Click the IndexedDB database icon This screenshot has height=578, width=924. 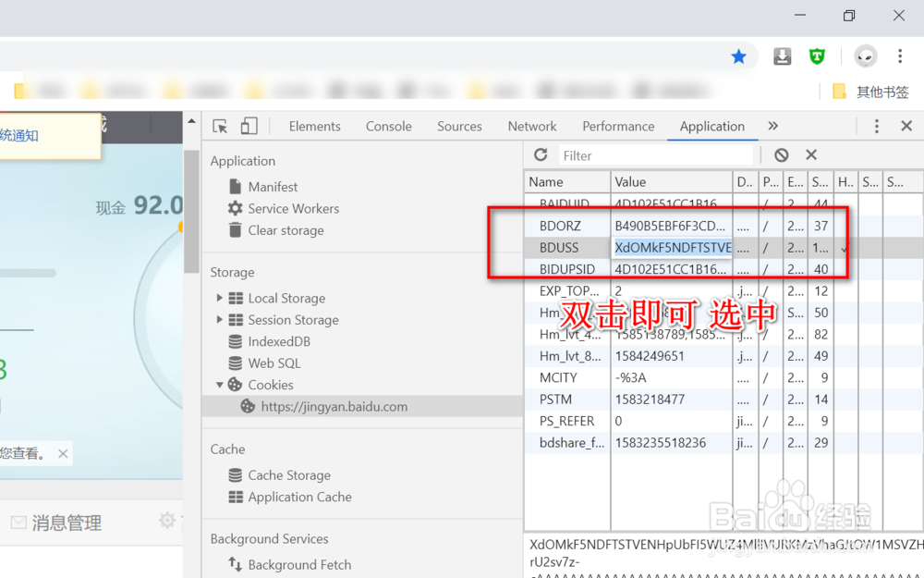[x=235, y=341]
